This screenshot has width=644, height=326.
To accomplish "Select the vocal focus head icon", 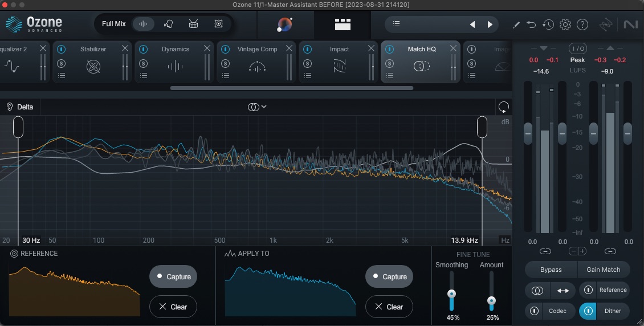I will coord(168,24).
